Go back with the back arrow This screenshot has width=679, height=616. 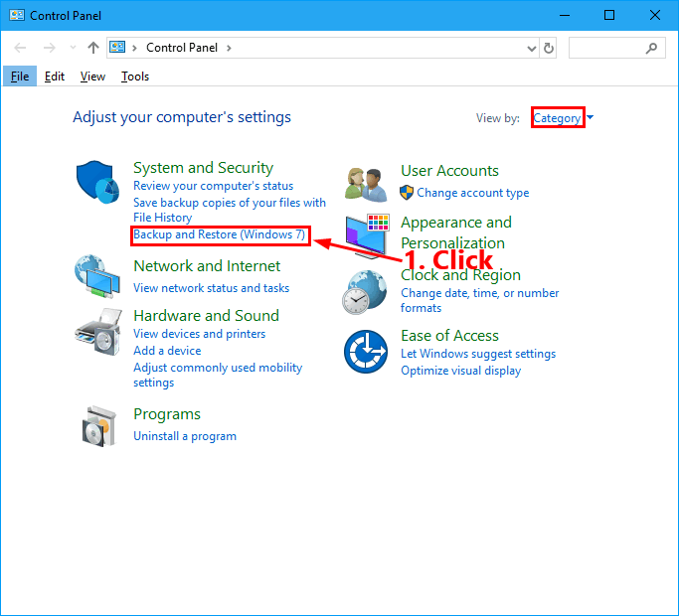20,48
